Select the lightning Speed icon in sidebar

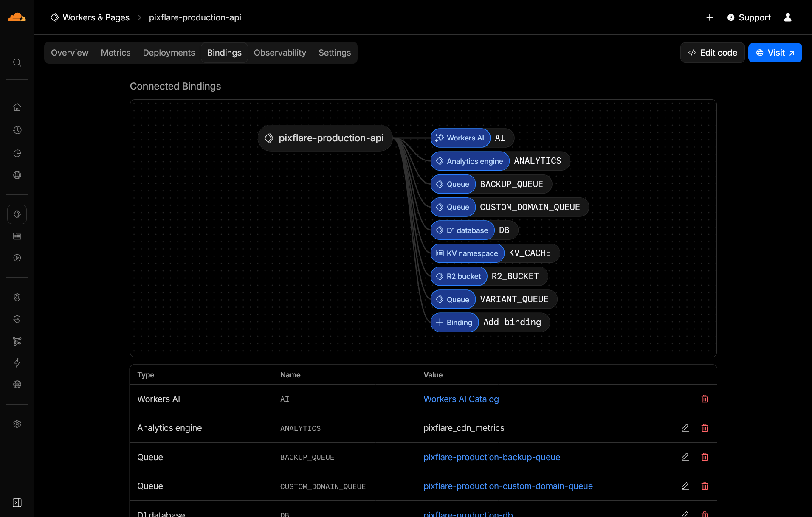(17, 363)
